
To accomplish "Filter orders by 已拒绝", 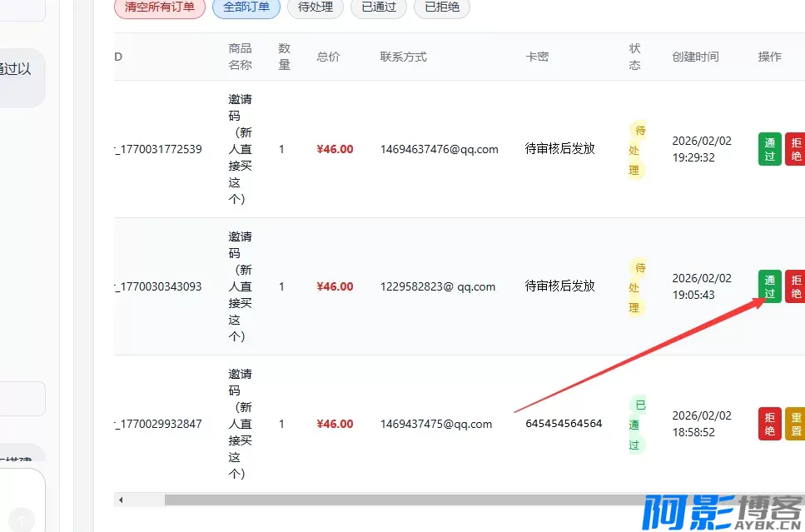I will (x=442, y=7).
